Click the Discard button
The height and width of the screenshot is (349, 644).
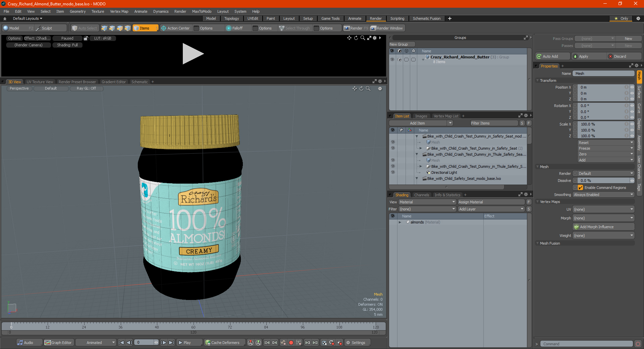(624, 56)
